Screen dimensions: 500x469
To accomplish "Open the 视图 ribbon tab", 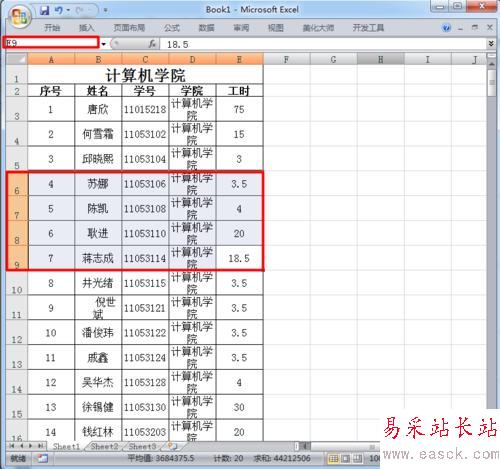I will (276, 28).
